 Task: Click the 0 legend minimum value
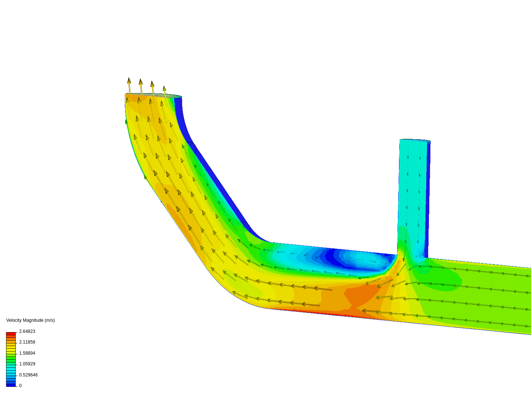tap(20, 386)
